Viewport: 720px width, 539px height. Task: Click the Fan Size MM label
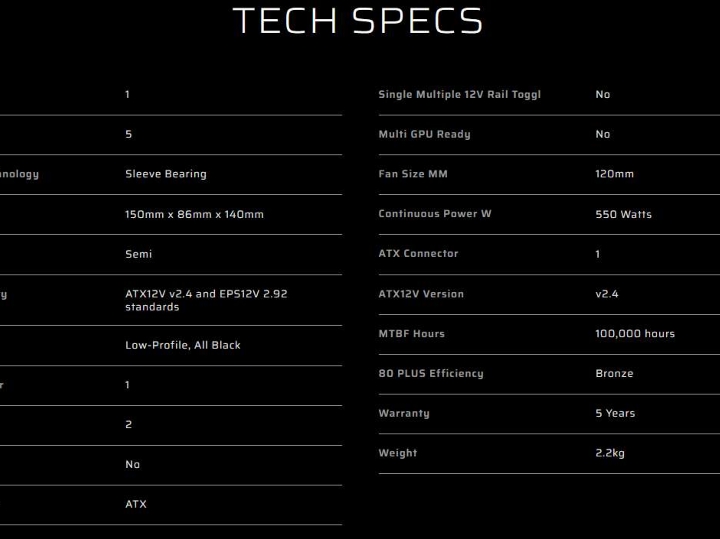click(413, 174)
